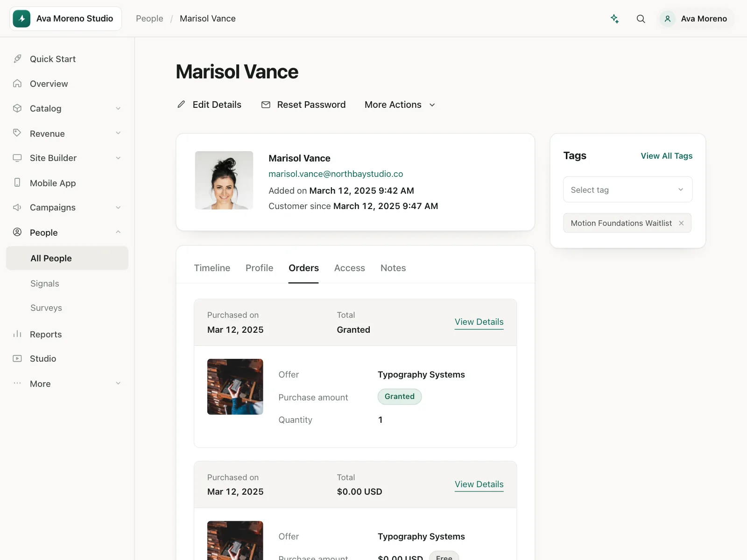Click the Quick Start rocket icon

click(x=17, y=59)
